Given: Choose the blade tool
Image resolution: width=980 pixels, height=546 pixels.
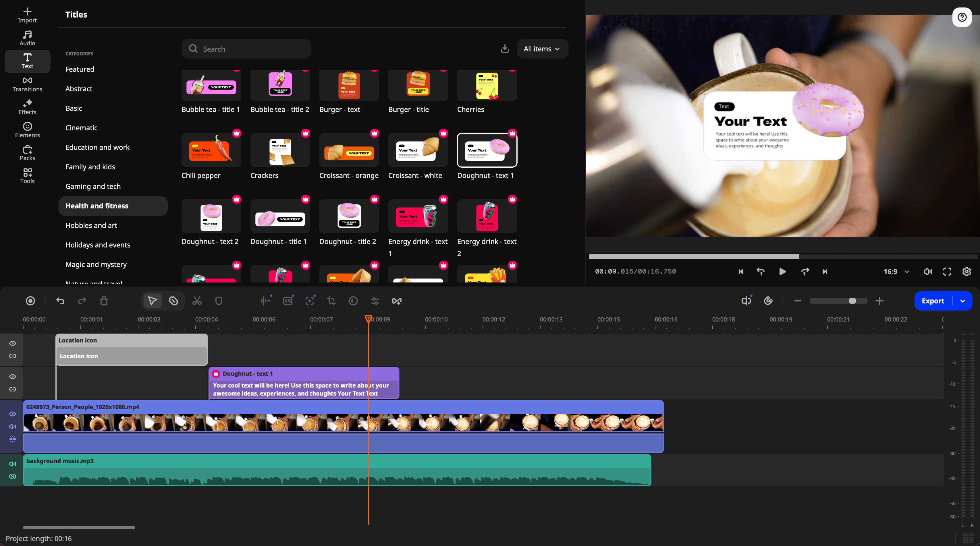Looking at the screenshot, I should click(173, 301).
